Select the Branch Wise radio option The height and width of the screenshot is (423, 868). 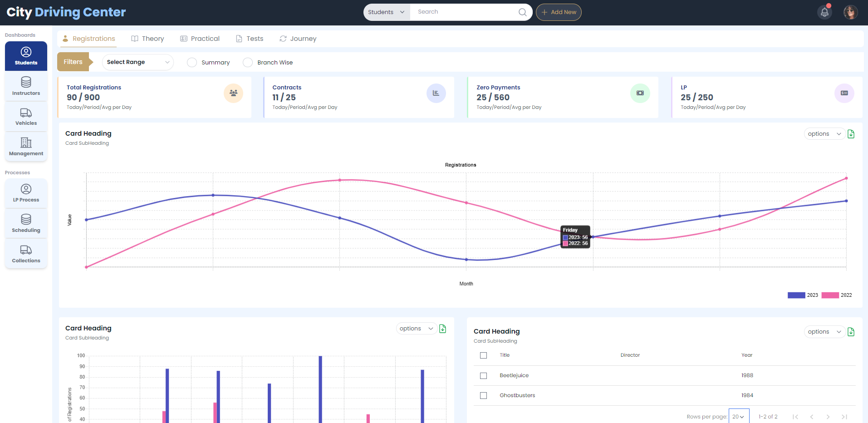click(248, 63)
